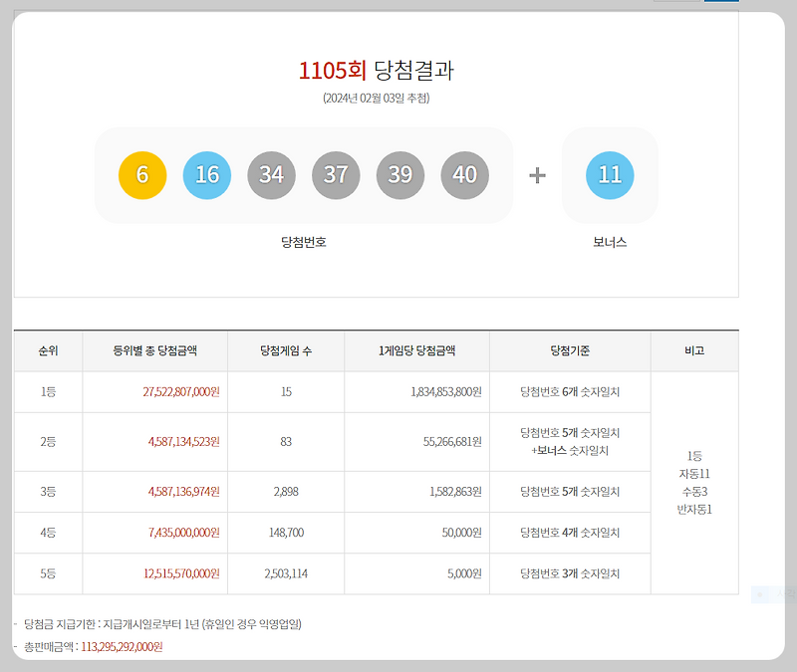The width and height of the screenshot is (797, 672).
Task: Click the 5등 rank cell
Action: [x=48, y=574]
